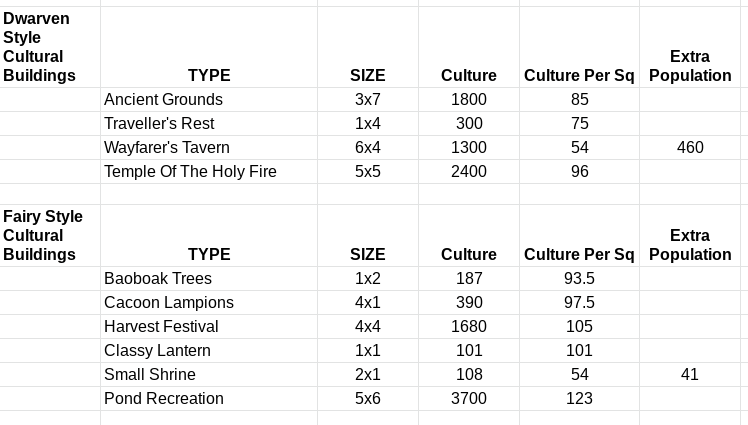Select the Pond Recreation cell
Viewport: 748px width, 425px height.
pos(209,398)
